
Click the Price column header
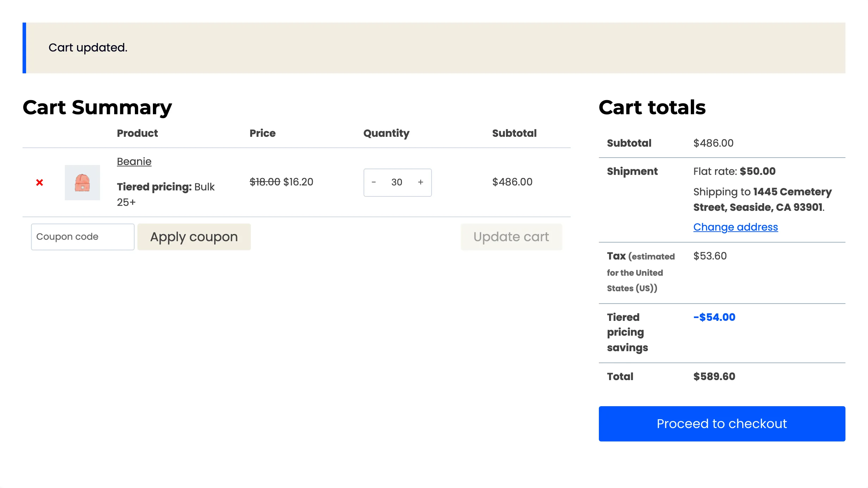click(262, 133)
